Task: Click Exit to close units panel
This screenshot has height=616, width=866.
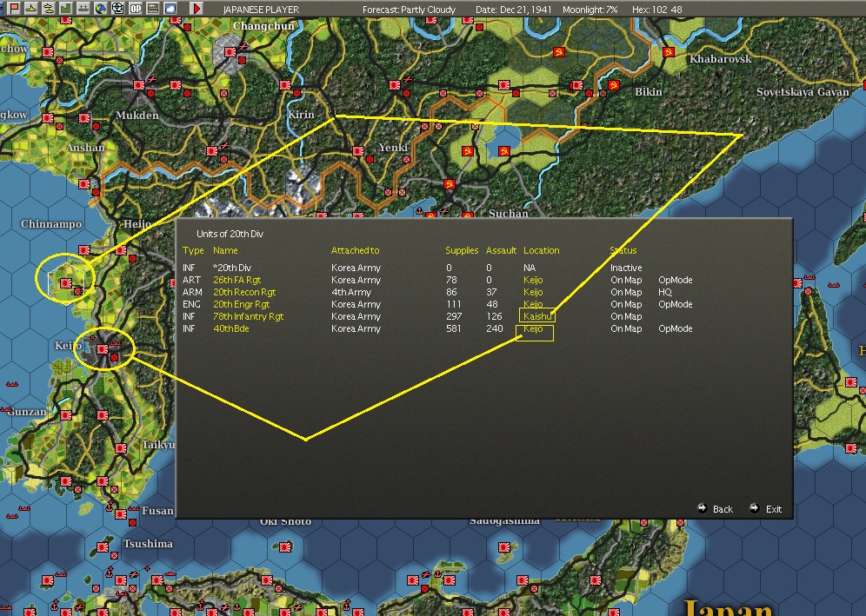Action: tap(765, 509)
